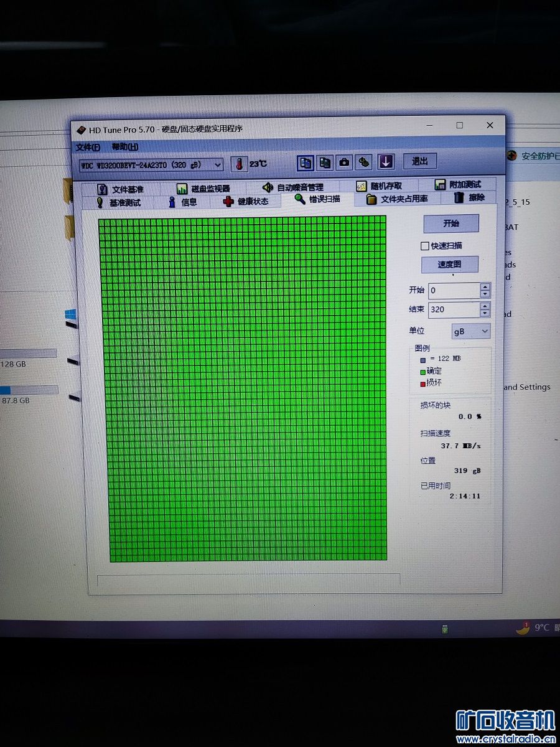
Task: Click the weather icon in taskbar
Action: point(523,627)
